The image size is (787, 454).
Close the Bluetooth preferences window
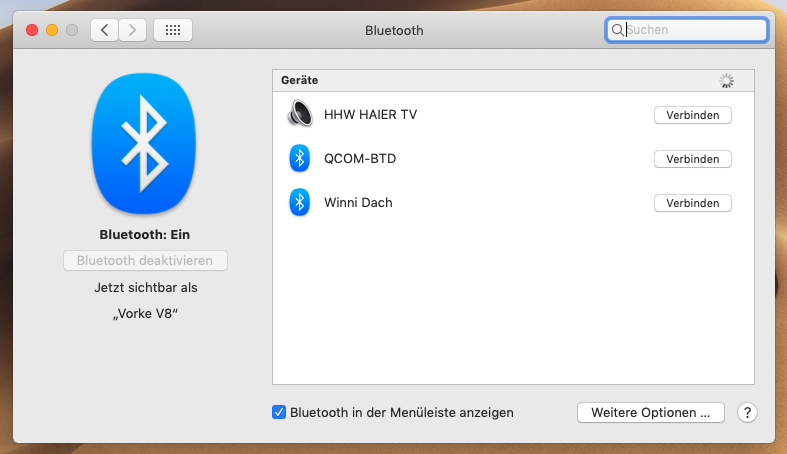click(32, 30)
